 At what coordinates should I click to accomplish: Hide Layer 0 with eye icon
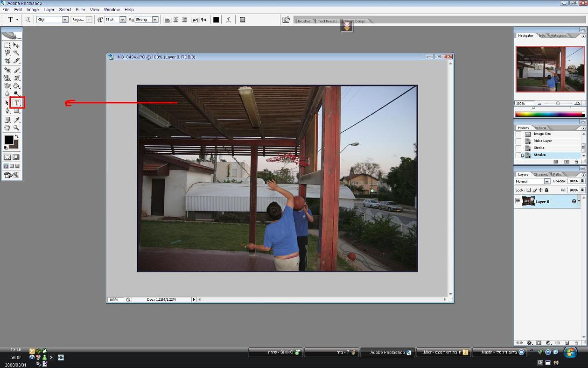point(518,201)
